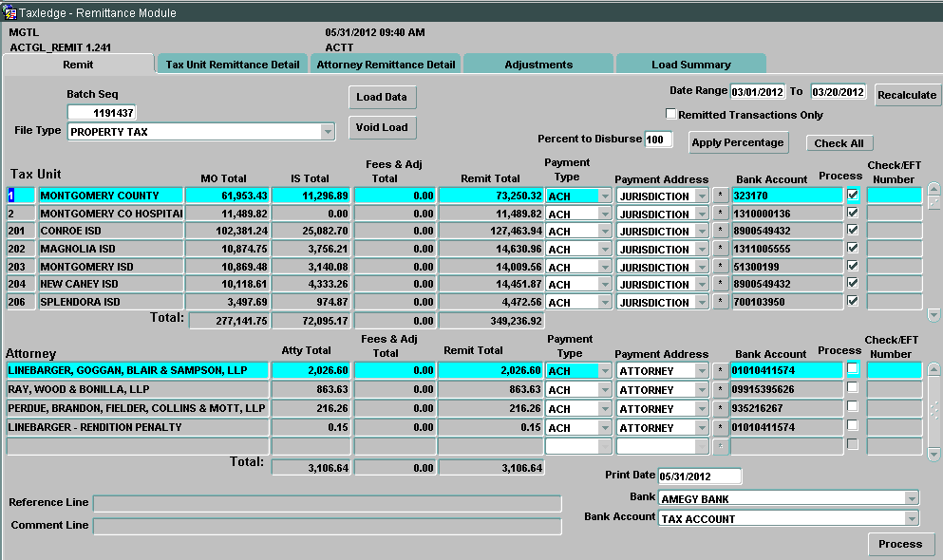This screenshot has width=943, height=560.
Task: Toggle Remitted Transactions Only checkbox
Action: 670,114
